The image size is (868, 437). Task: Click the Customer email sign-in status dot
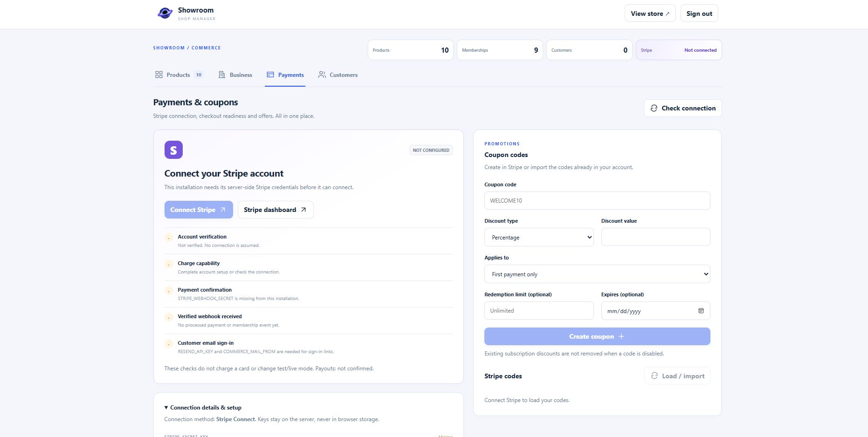click(169, 344)
